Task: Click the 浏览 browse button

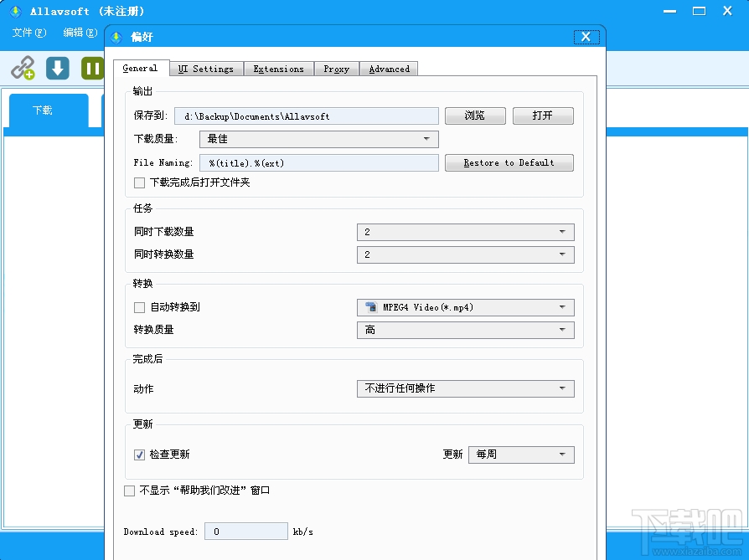Action: tap(475, 116)
